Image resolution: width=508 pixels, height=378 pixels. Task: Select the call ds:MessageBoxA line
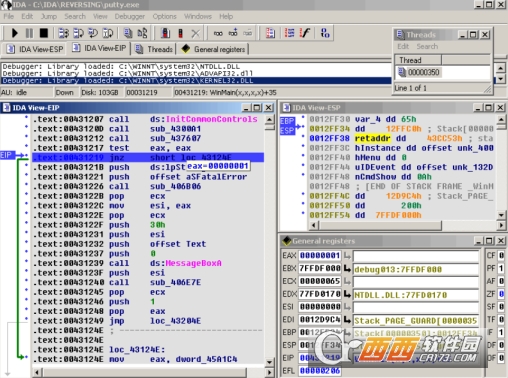pos(147,263)
